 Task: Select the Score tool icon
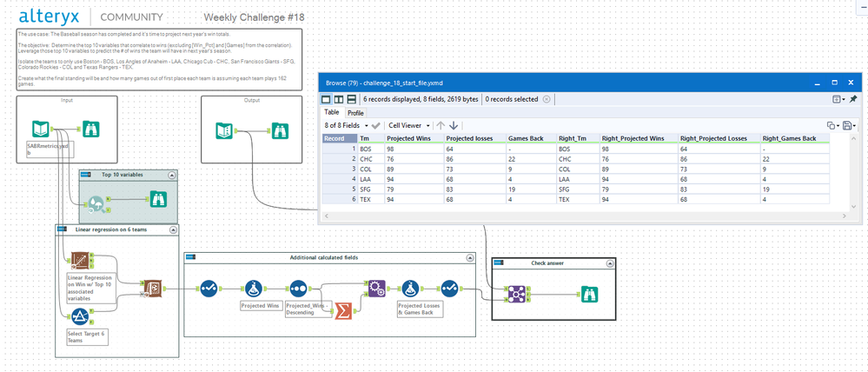[x=152, y=289]
